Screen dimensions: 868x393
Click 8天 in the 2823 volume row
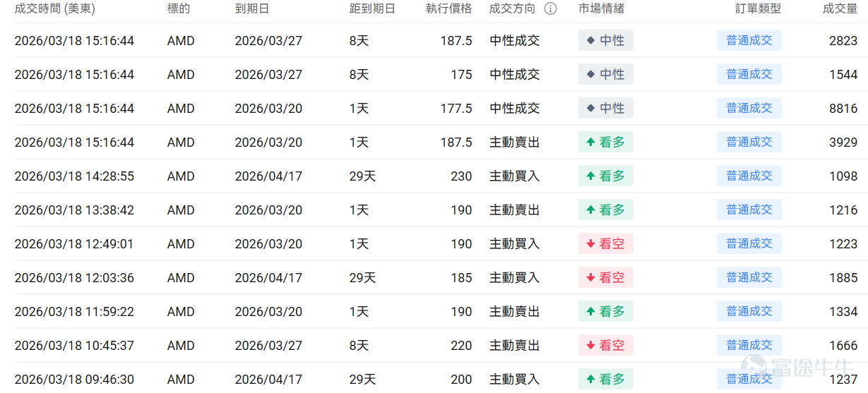click(359, 41)
